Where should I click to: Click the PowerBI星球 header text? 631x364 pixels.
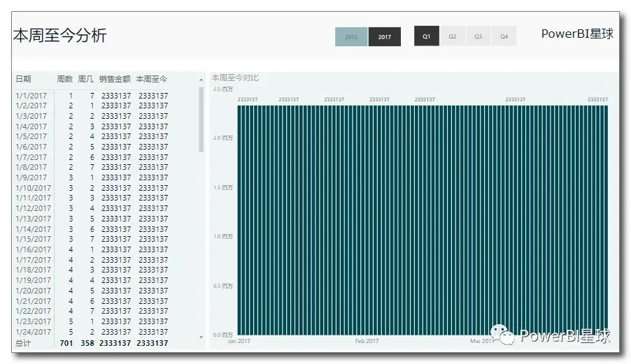pyautogui.click(x=577, y=34)
